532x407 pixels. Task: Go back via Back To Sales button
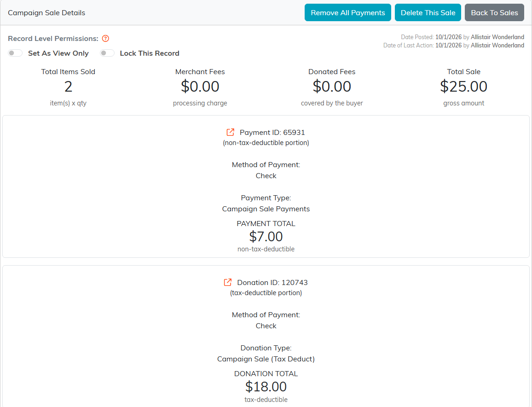click(494, 12)
